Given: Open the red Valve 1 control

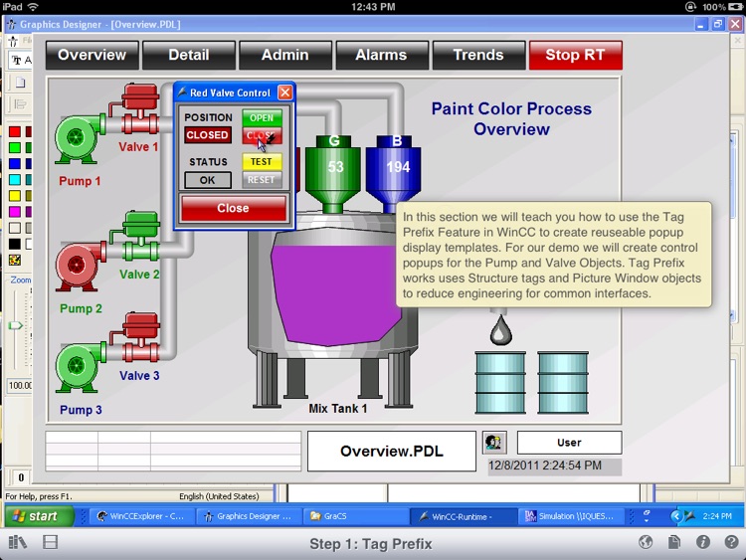Looking at the screenshot, I should point(139,109).
